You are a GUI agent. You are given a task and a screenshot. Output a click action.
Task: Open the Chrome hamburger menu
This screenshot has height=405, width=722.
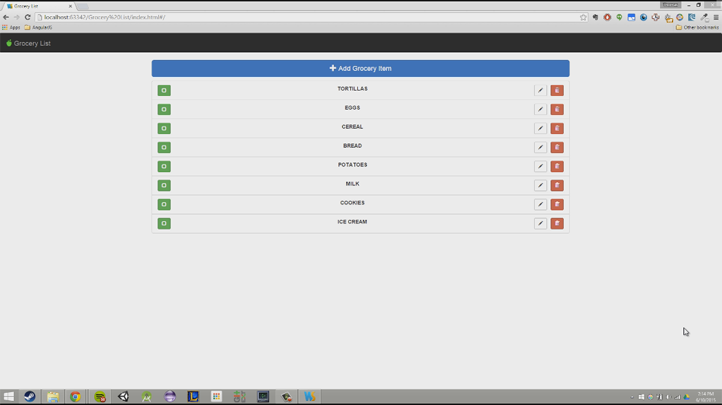click(x=715, y=17)
